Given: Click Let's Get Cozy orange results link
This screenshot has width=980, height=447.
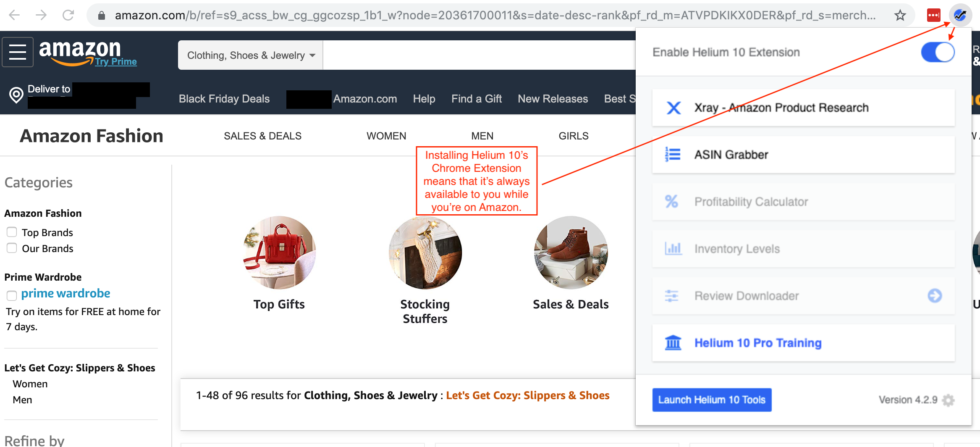Looking at the screenshot, I should pos(528,395).
